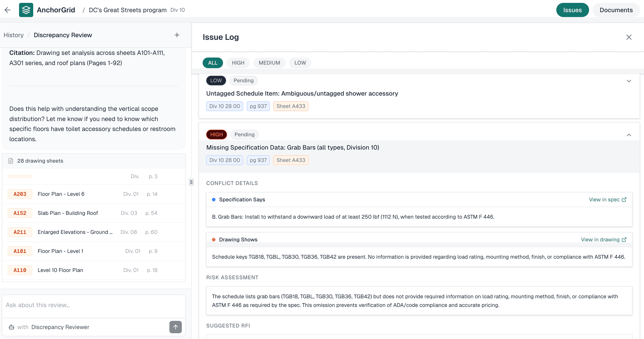Viewport: 644px width, 339px height.
Task: Click the external link icon beside View in drawing
Action: 625,239
